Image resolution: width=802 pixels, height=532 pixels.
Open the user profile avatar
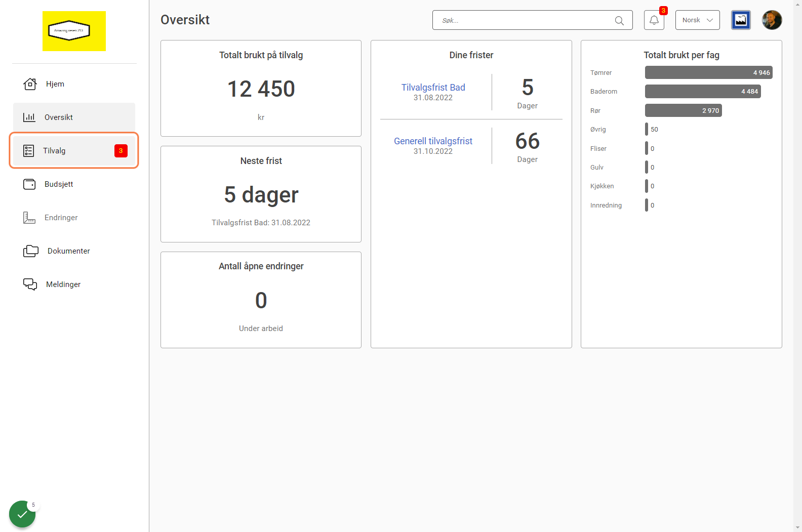(x=772, y=20)
